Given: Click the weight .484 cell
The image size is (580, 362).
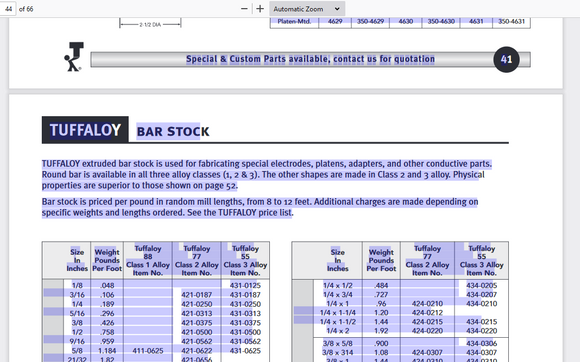Looking at the screenshot, I should click(381, 285).
